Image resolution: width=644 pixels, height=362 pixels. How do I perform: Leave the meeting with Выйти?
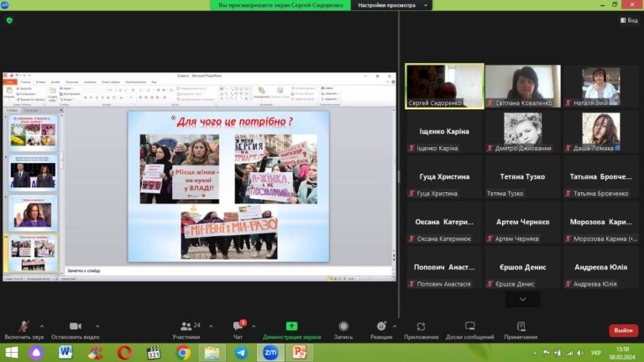(623, 330)
